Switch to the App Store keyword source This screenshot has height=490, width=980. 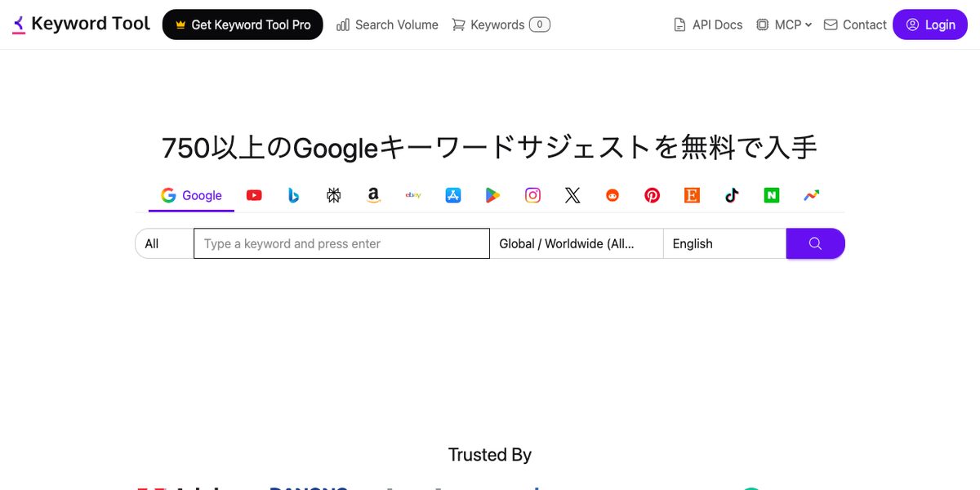point(453,195)
